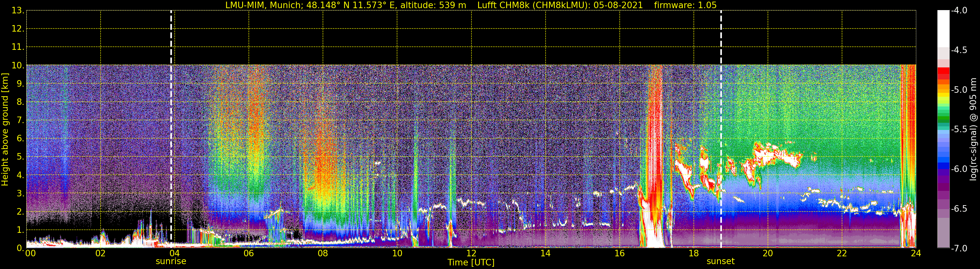980x269 pixels.
Task: Click the white dashed sunrise marker line
Action: [x=171, y=129]
